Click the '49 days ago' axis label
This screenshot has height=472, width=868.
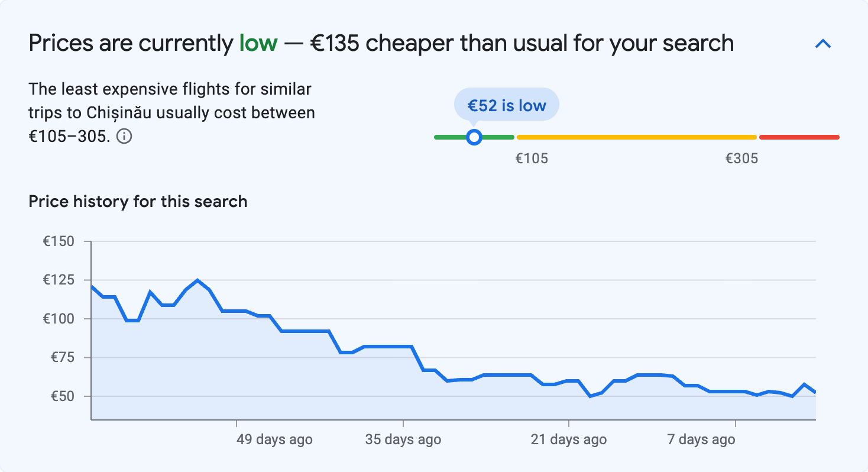tap(273, 439)
